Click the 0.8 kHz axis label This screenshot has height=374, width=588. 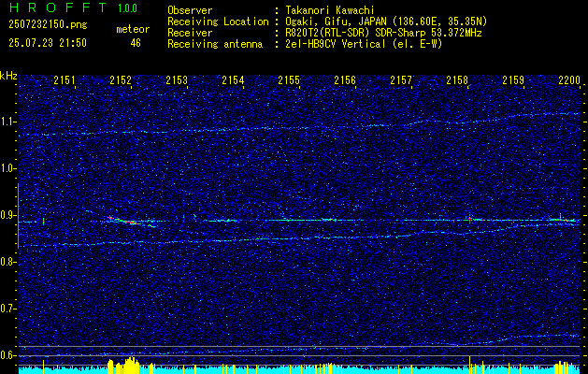tap(8, 262)
